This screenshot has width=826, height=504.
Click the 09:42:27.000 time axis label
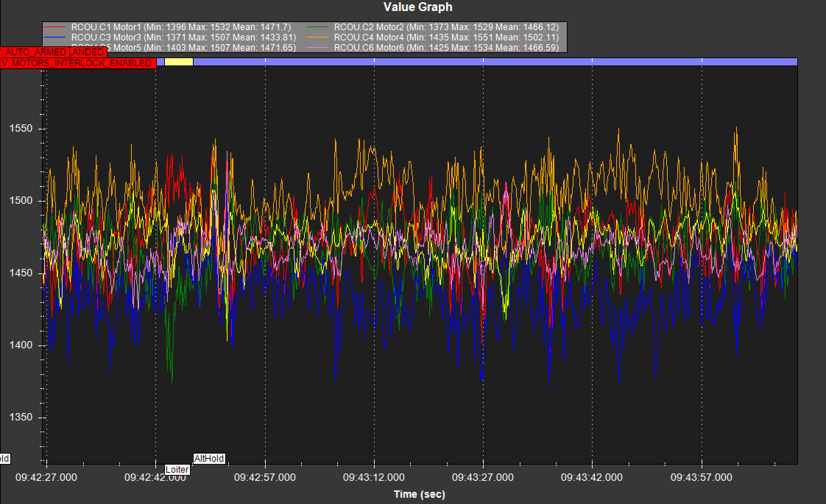pos(46,478)
